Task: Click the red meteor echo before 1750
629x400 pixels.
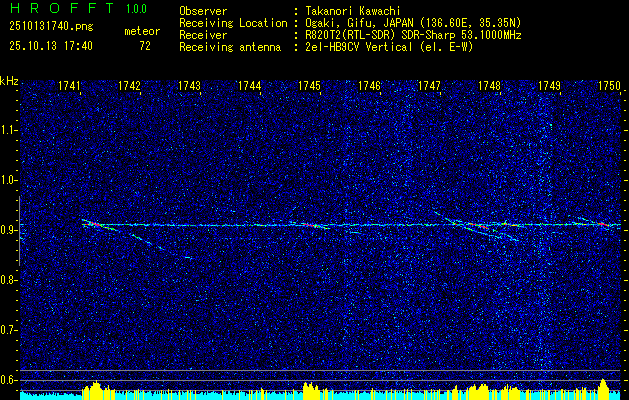Action: tap(602, 224)
